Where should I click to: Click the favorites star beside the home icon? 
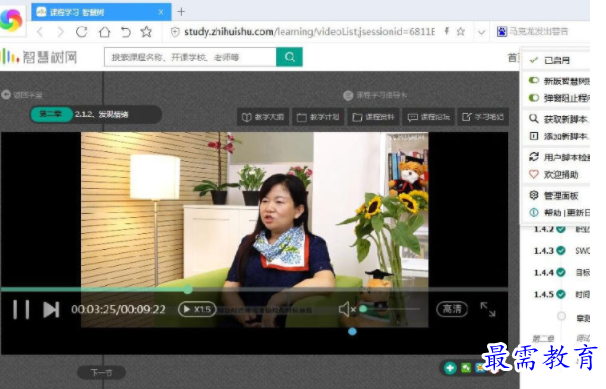coord(146,32)
